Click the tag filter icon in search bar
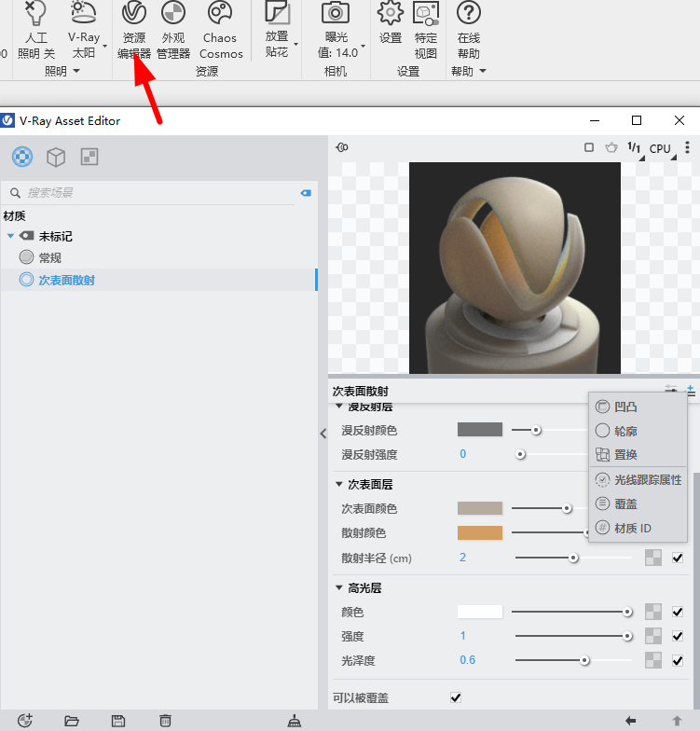 306,193
